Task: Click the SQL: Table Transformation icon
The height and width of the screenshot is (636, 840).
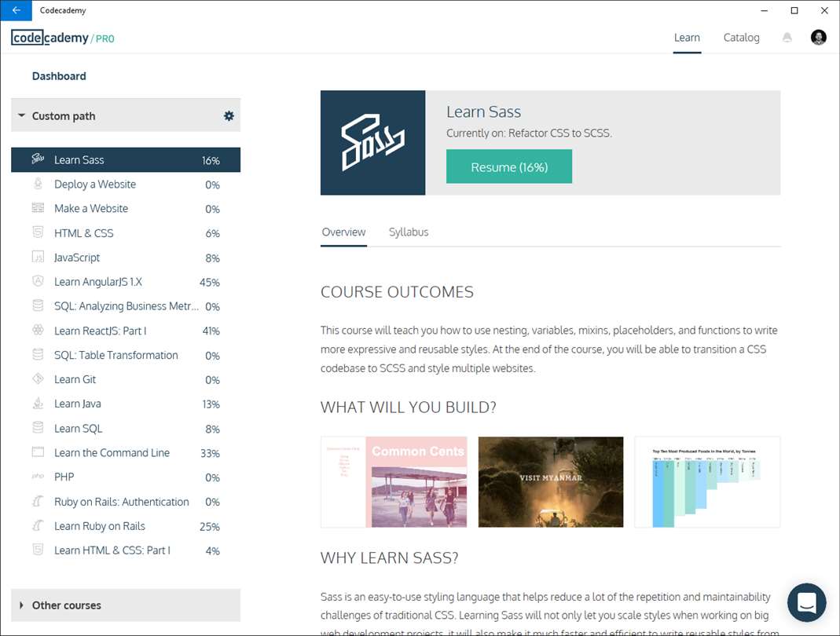Action: point(38,354)
